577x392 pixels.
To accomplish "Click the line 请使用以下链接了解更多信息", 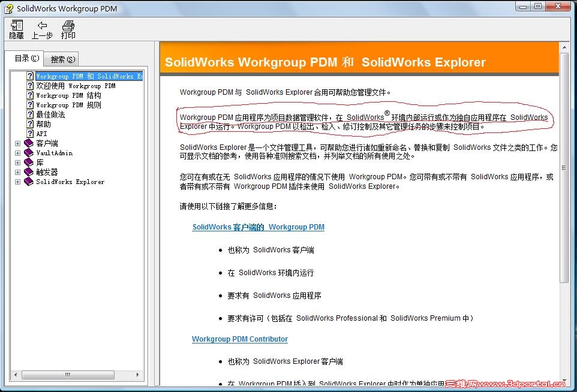I will [x=228, y=206].
